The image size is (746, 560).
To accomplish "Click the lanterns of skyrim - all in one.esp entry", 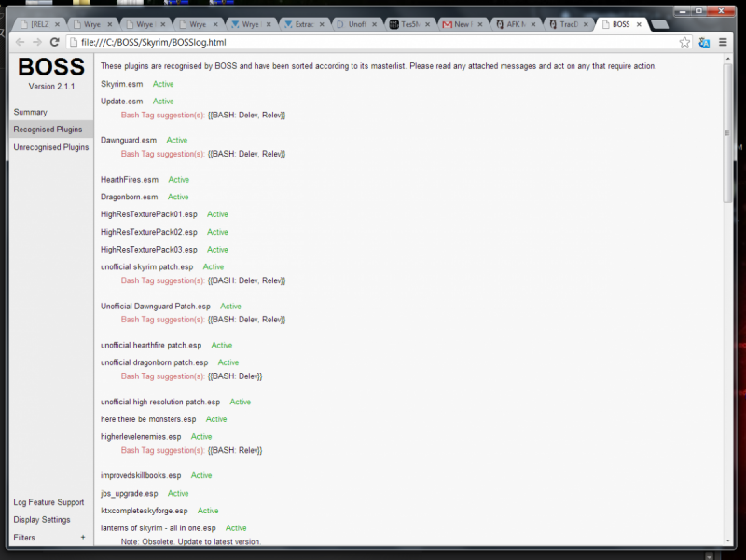I will point(158,528).
